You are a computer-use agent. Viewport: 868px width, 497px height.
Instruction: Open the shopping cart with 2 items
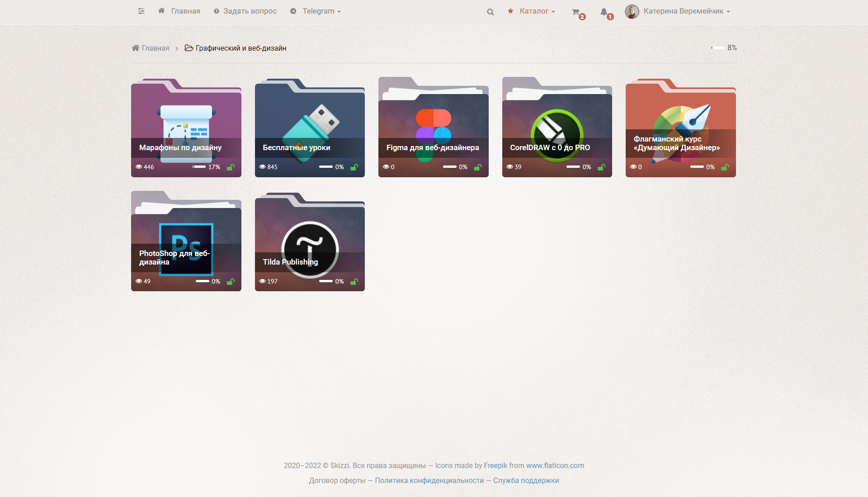pyautogui.click(x=578, y=13)
